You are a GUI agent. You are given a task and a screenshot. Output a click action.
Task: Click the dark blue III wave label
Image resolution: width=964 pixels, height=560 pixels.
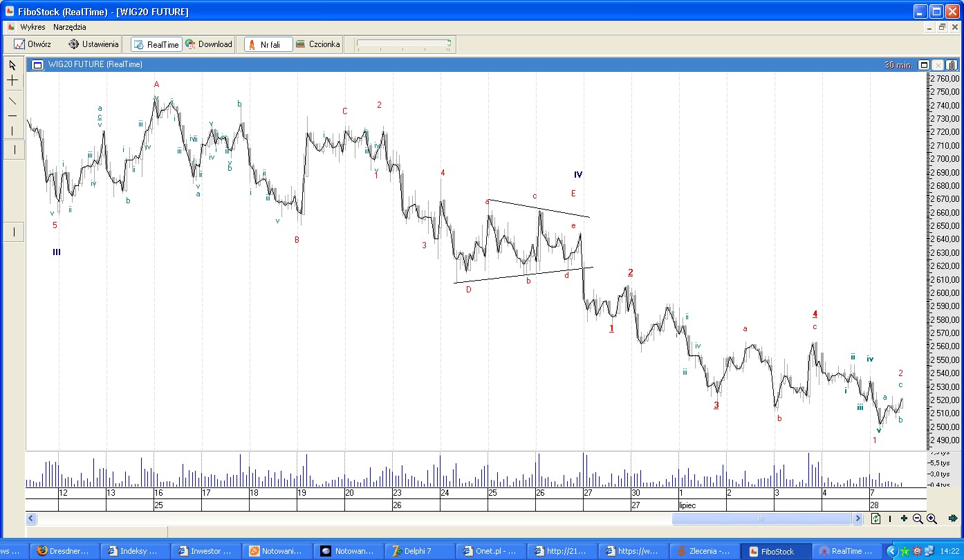[57, 252]
